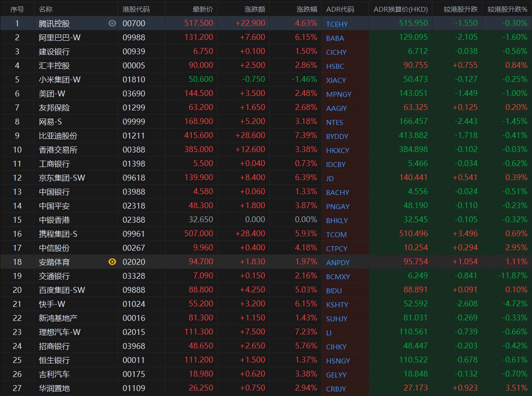Viewport: 532px width, 396px height.
Task: Select stock name 建设银行
Action: point(54,52)
